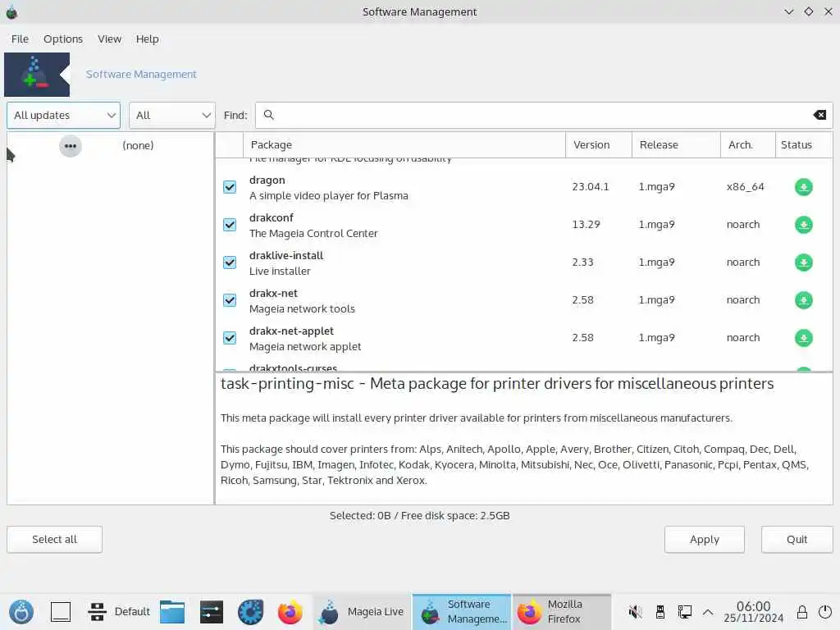This screenshot has height=630, width=840.
Task: Open the All updates filter dropdown
Action: pyautogui.click(x=64, y=115)
